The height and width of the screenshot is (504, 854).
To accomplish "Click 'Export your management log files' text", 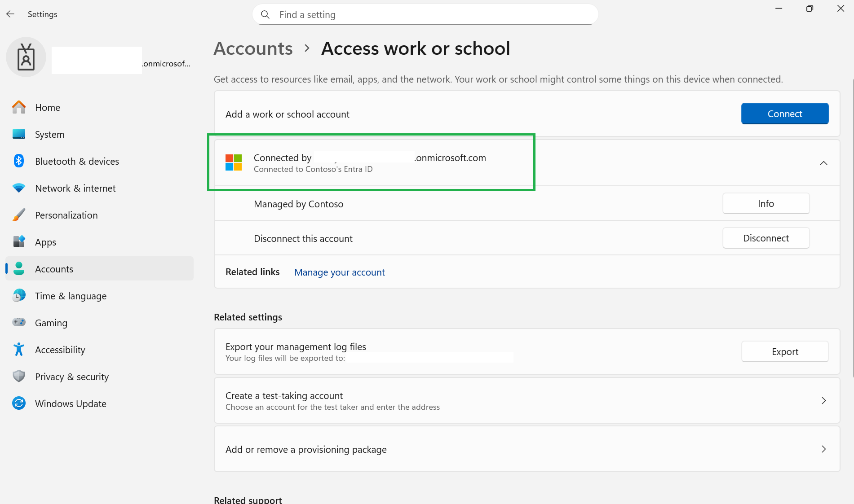I will (296, 347).
